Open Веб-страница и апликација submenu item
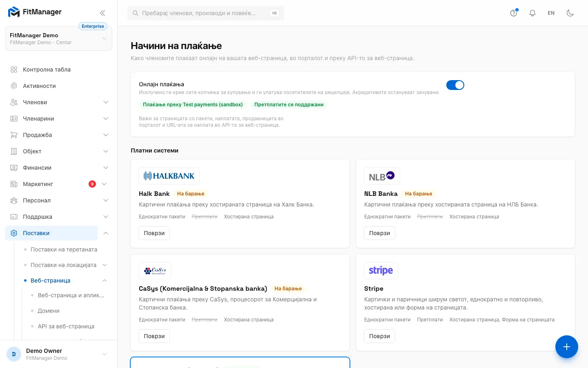 pyautogui.click(x=71, y=295)
